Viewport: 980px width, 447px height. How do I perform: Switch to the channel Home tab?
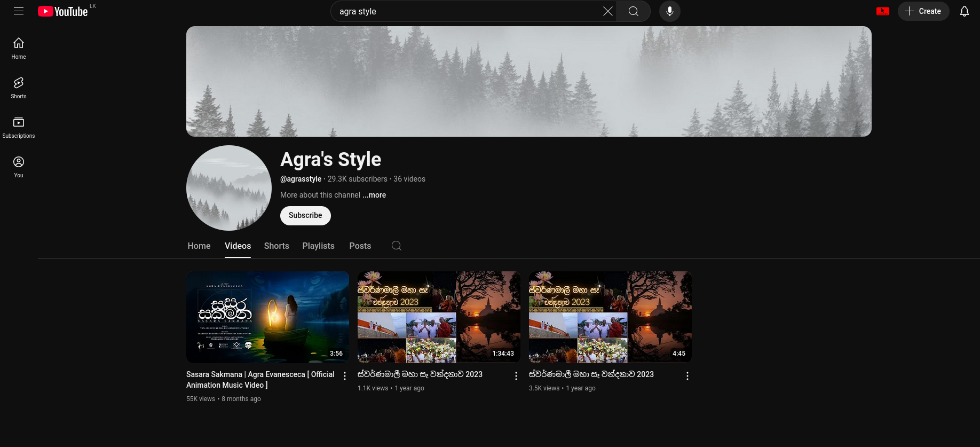tap(199, 246)
